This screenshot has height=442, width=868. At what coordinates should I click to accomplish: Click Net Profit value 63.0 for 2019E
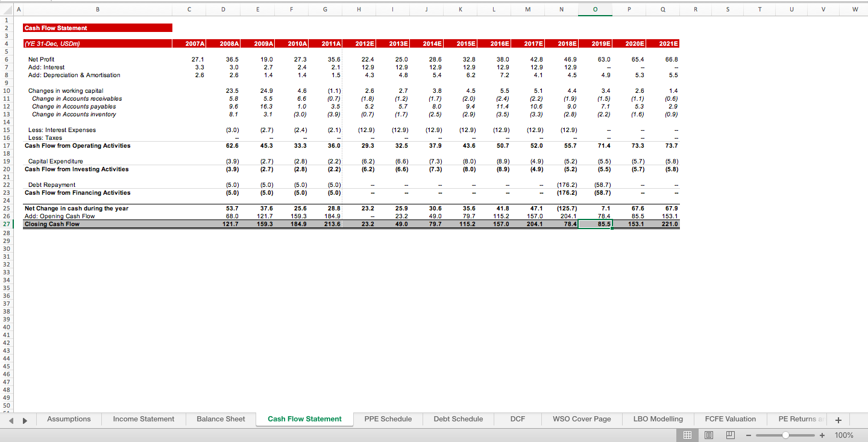(603, 60)
